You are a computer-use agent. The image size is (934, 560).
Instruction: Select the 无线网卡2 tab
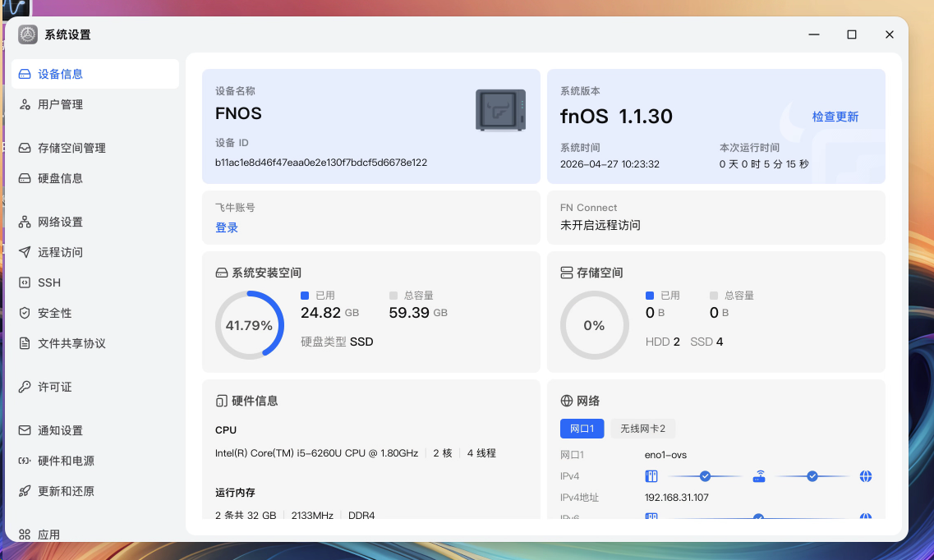[642, 429]
